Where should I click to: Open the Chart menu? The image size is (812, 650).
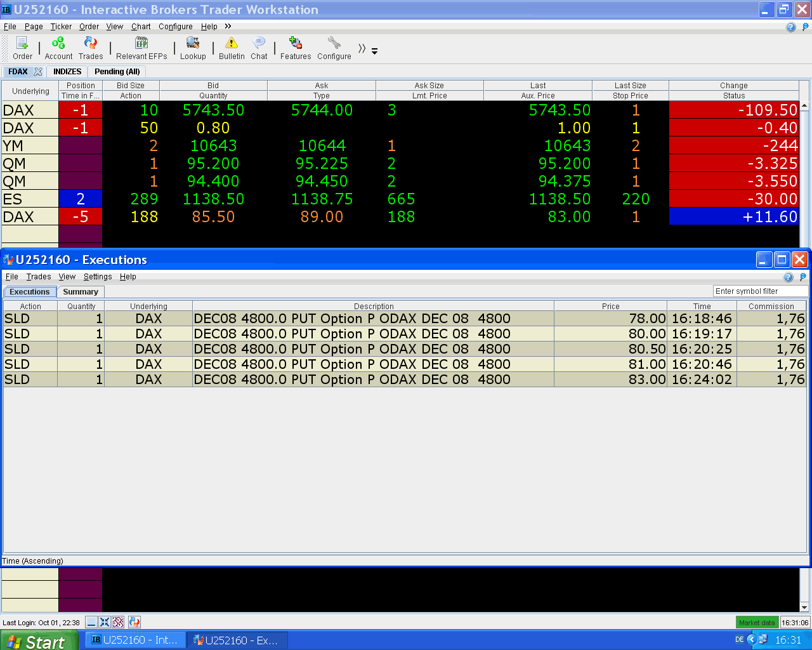tap(141, 27)
